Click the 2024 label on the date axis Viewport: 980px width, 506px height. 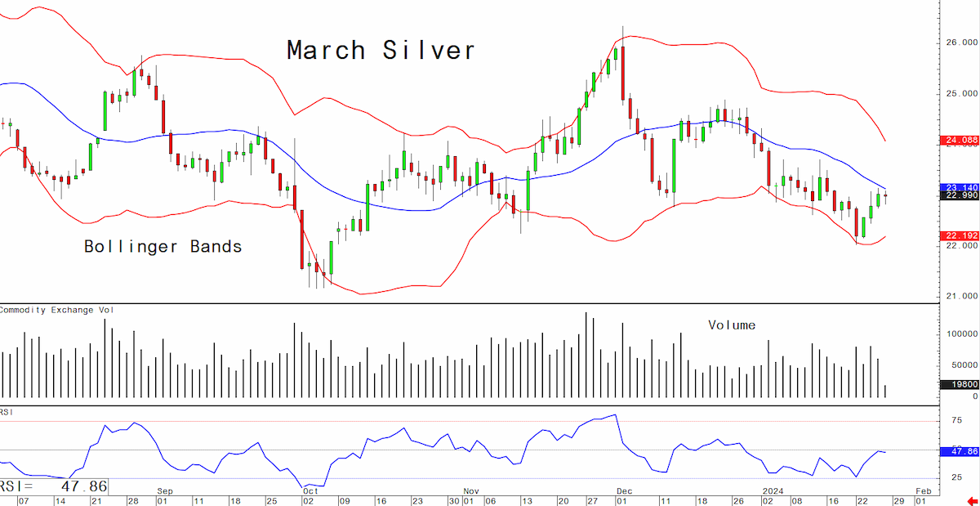point(772,490)
